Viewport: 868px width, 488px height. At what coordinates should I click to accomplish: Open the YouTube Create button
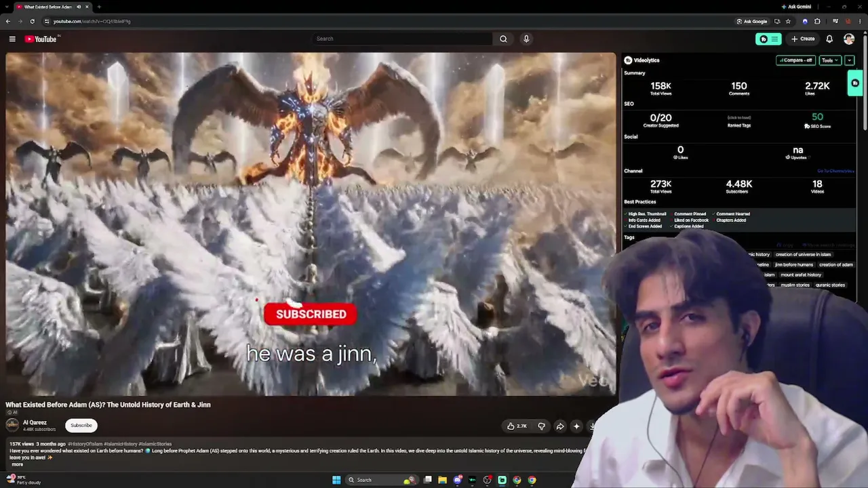click(803, 39)
